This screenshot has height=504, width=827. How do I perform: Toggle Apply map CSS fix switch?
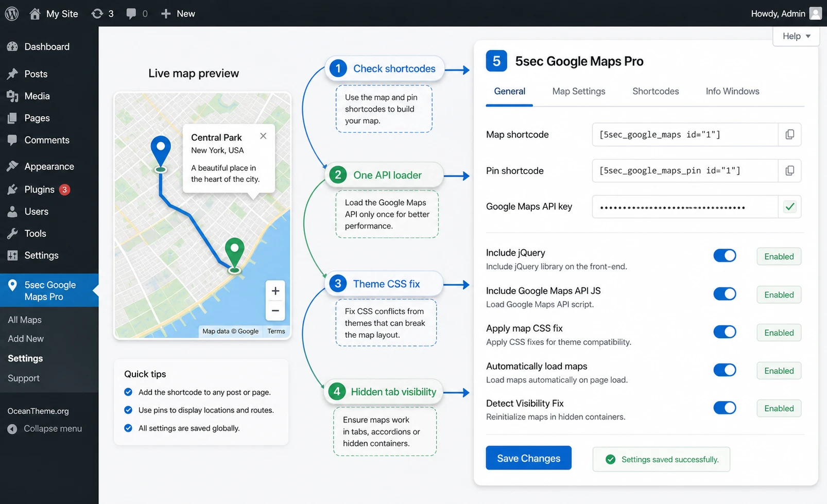[725, 332]
